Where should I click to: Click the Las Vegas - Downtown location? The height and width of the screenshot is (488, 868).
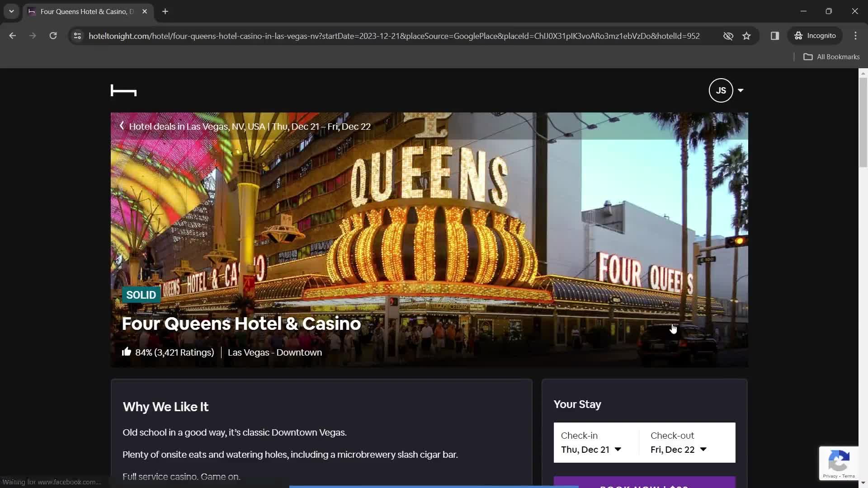point(275,352)
